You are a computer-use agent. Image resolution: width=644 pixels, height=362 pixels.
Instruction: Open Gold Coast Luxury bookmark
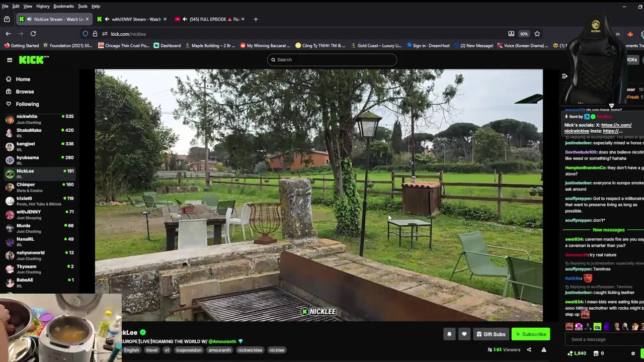(x=376, y=45)
